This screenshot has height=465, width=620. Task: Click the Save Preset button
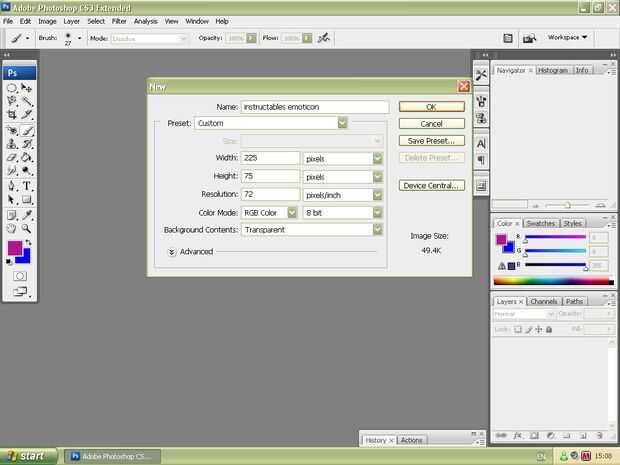point(431,141)
